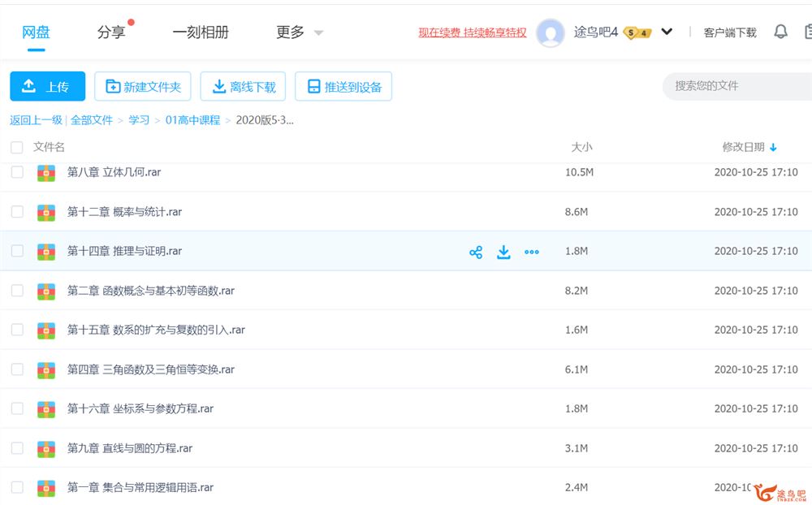Click the notification bell icon
Screen dimensions: 812x505
tap(780, 32)
